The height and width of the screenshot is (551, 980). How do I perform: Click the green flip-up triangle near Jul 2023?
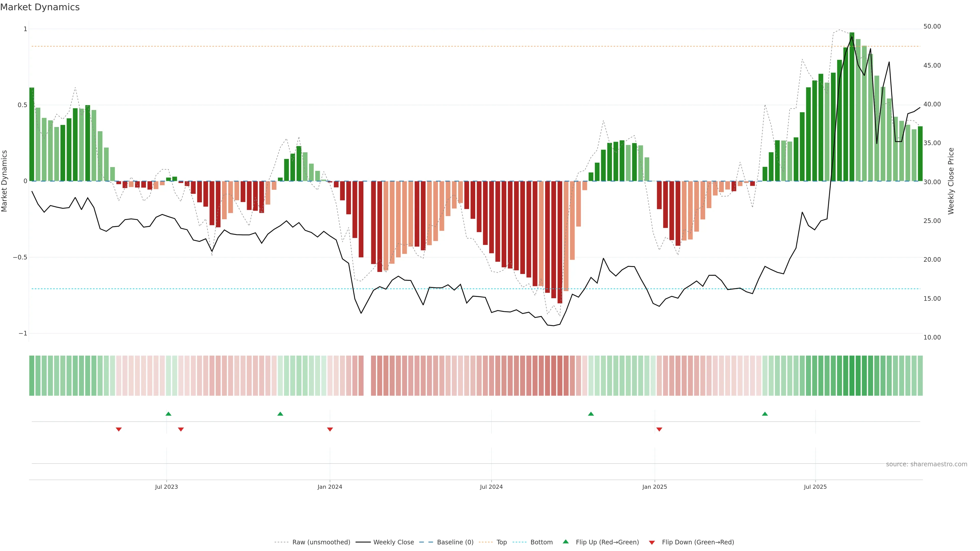pos(168,414)
